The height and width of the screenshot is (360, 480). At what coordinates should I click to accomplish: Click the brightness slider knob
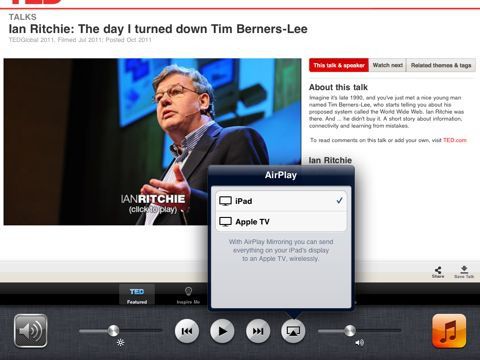tap(113, 330)
